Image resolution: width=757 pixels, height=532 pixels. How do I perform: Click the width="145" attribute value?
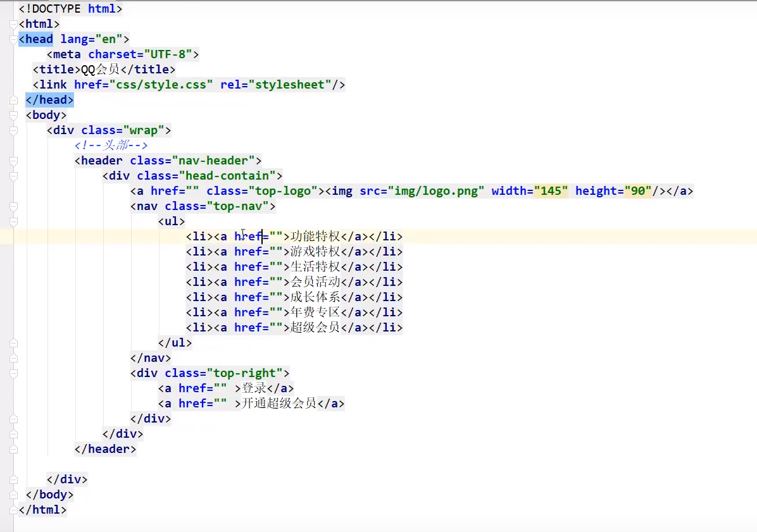(x=551, y=191)
